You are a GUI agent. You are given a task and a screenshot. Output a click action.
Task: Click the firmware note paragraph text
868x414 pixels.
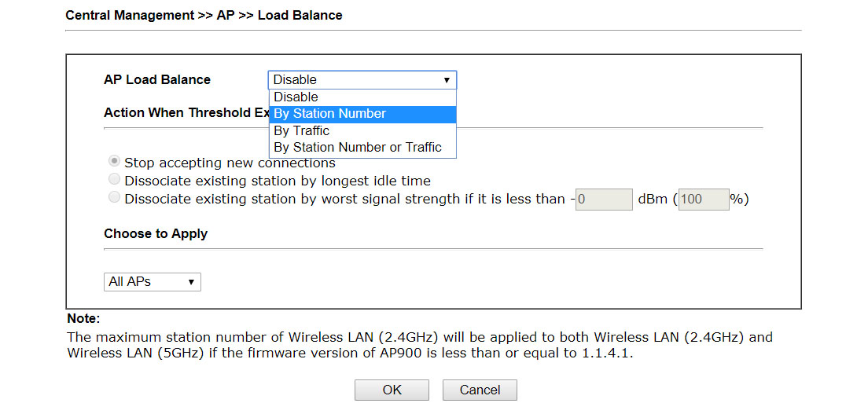tap(420, 345)
